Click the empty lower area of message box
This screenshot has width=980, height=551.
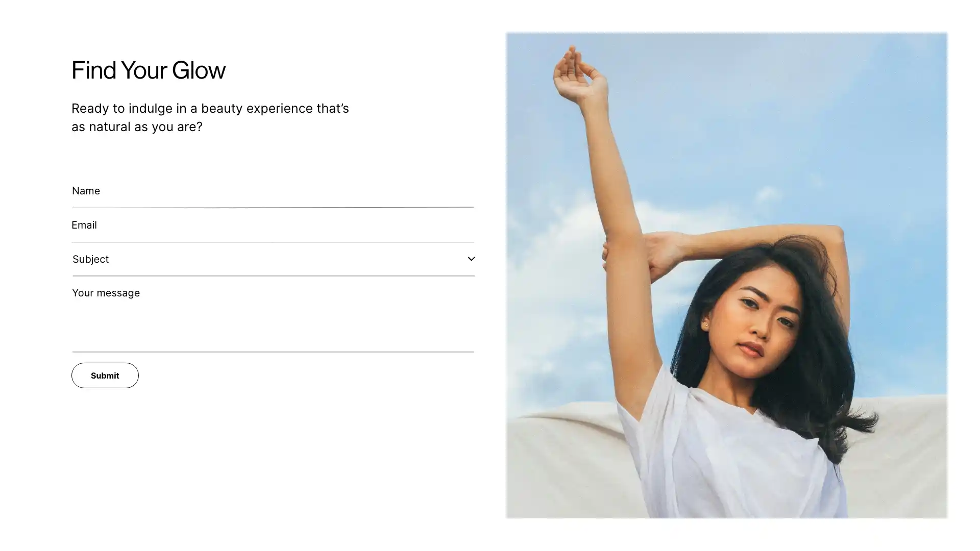coord(273,332)
